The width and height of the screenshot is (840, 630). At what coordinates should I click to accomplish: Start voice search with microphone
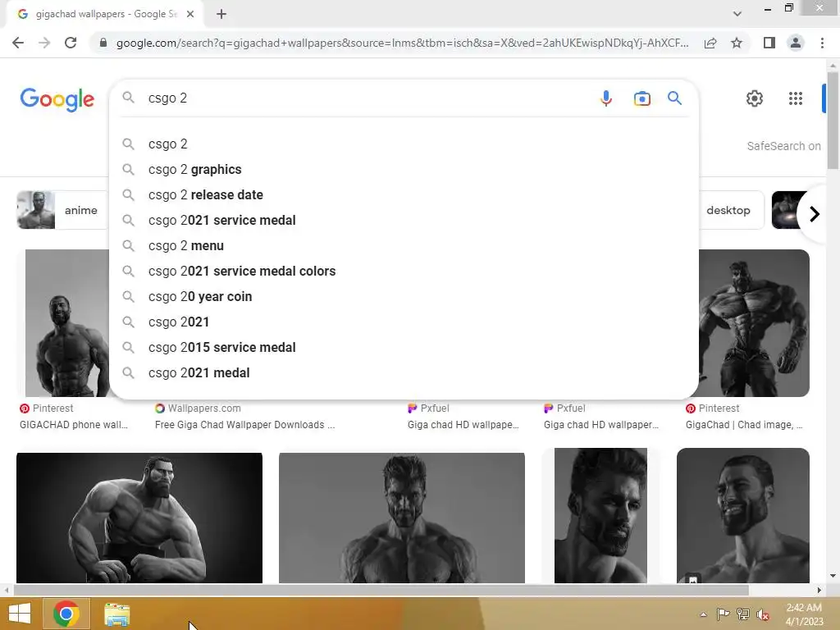pos(606,98)
